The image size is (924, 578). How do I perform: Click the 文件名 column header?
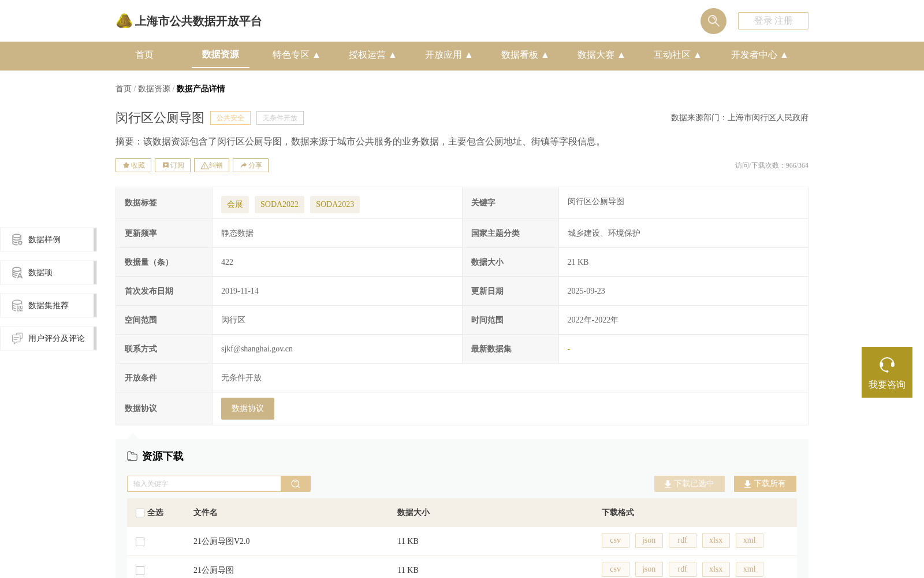pos(205,513)
